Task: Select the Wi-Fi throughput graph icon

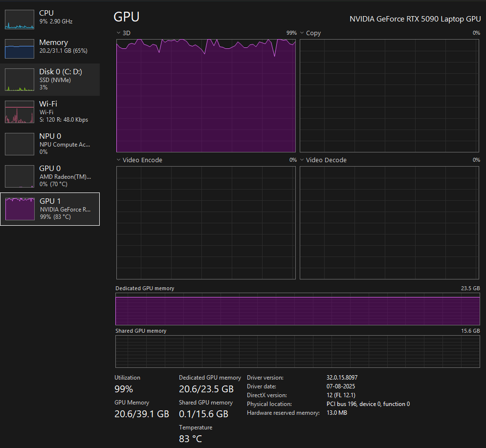Action: (x=20, y=112)
